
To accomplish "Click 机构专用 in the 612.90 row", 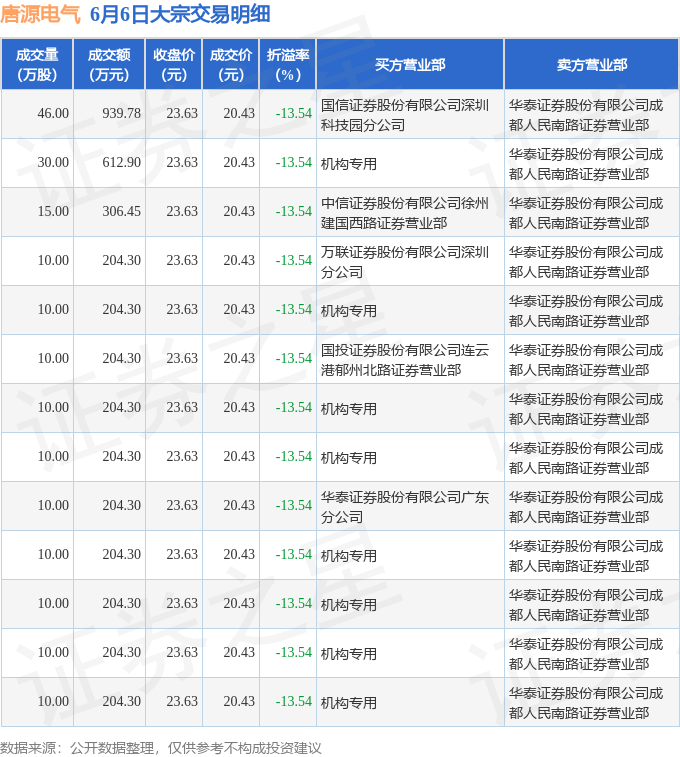I will tap(348, 164).
